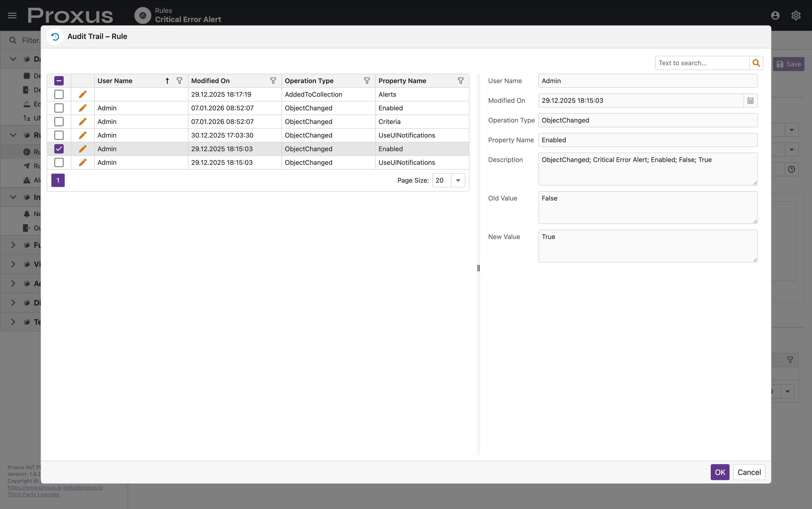Click the user profile icon
The height and width of the screenshot is (509, 812).
(x=775, y=15)
